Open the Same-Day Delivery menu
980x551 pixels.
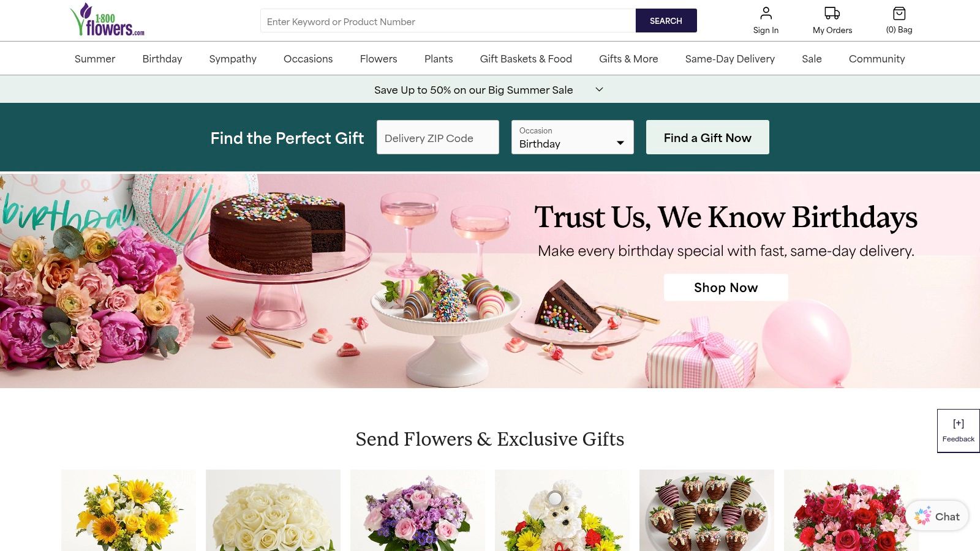pyautogui.click(x=729, y=59)
